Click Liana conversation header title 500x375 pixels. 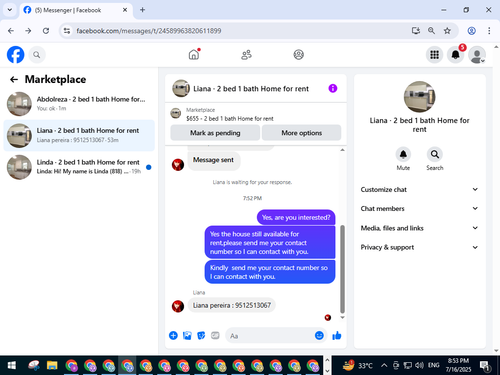point(251,89)
